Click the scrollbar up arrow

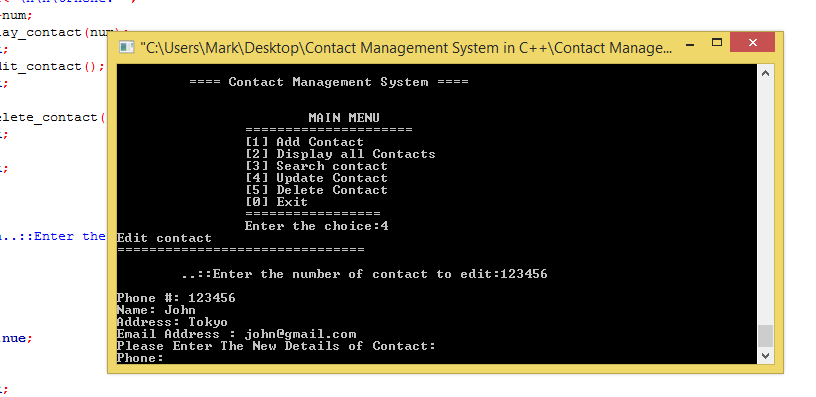tap(765, 74)
